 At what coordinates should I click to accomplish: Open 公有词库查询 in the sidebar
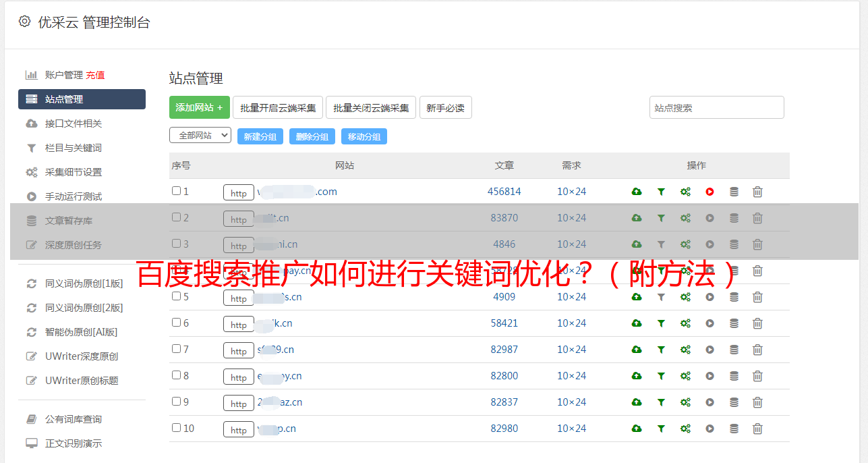[x=74, y=419]
